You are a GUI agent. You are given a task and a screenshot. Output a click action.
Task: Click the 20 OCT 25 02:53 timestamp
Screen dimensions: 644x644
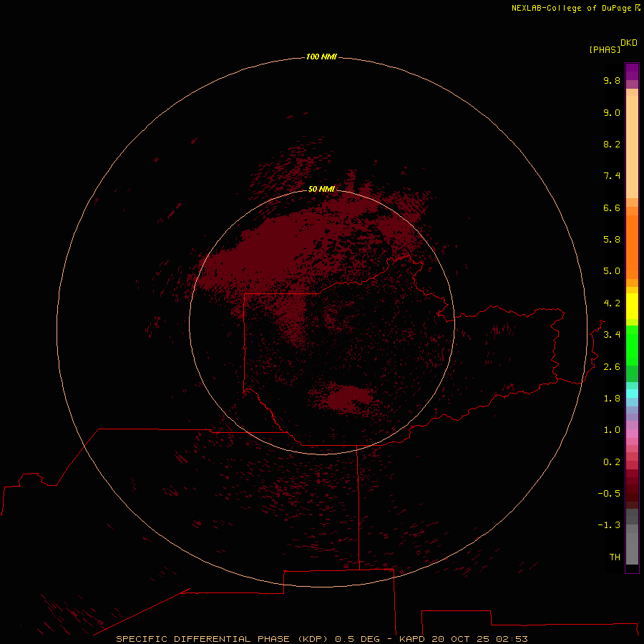click(479, 639)
